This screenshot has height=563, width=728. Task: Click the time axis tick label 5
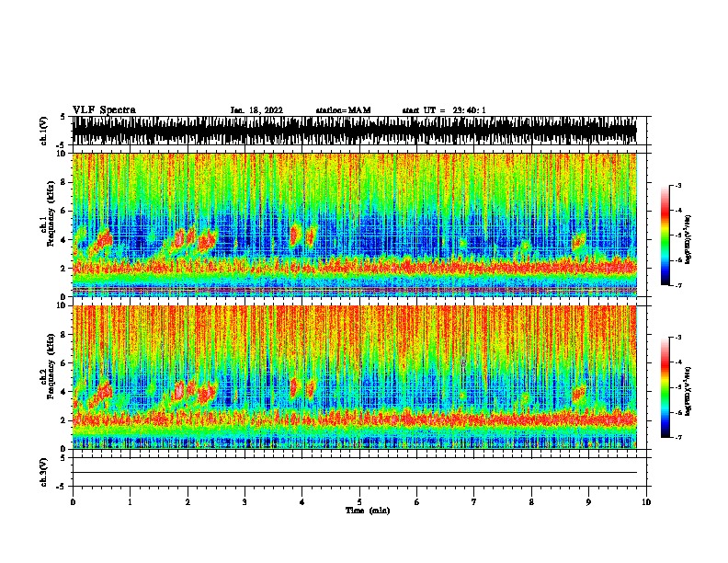pos(359,502)
